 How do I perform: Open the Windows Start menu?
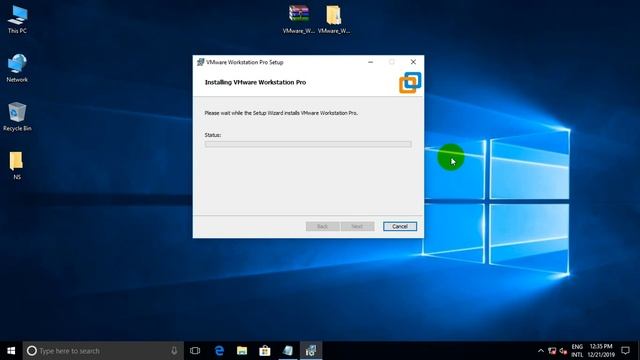(11, 351)
